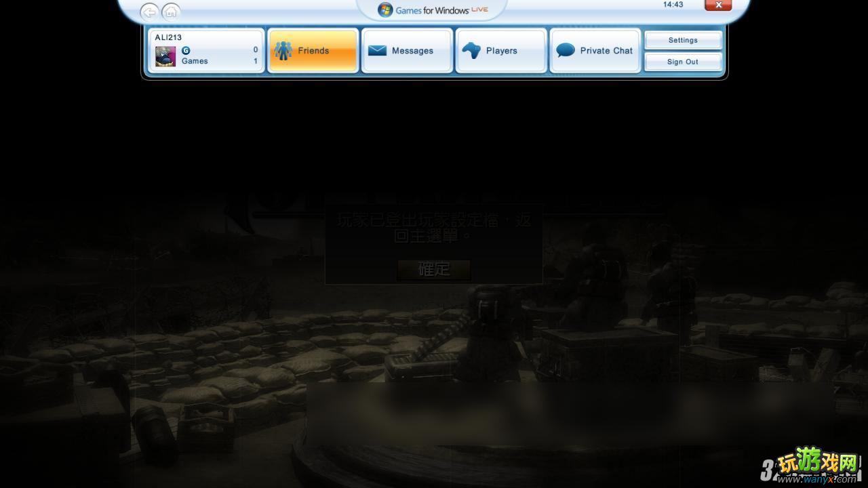Image resolution: width=868 pixels, height=488 pixels.
Task: Click the gamerscore G icon
Action: tap(186, 50)
